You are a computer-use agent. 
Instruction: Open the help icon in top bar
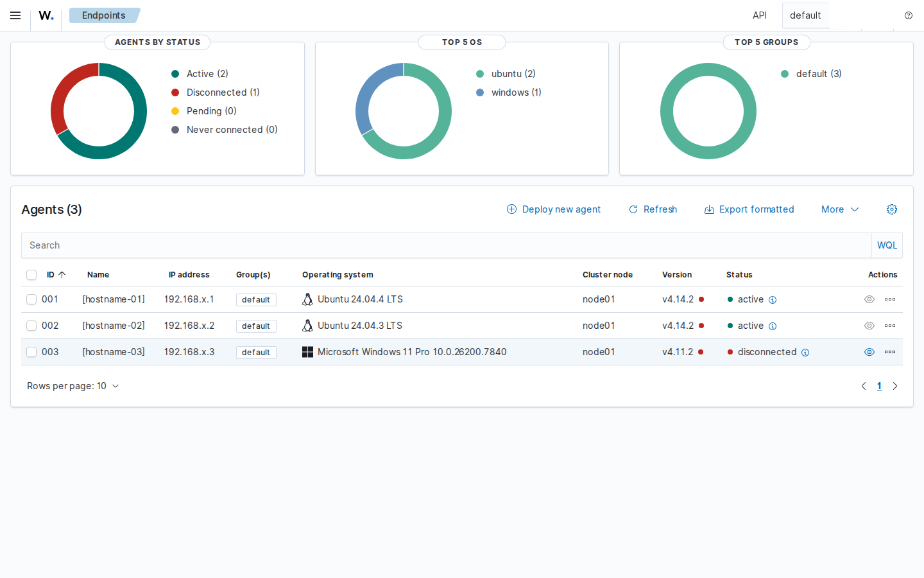coord(909,15)
